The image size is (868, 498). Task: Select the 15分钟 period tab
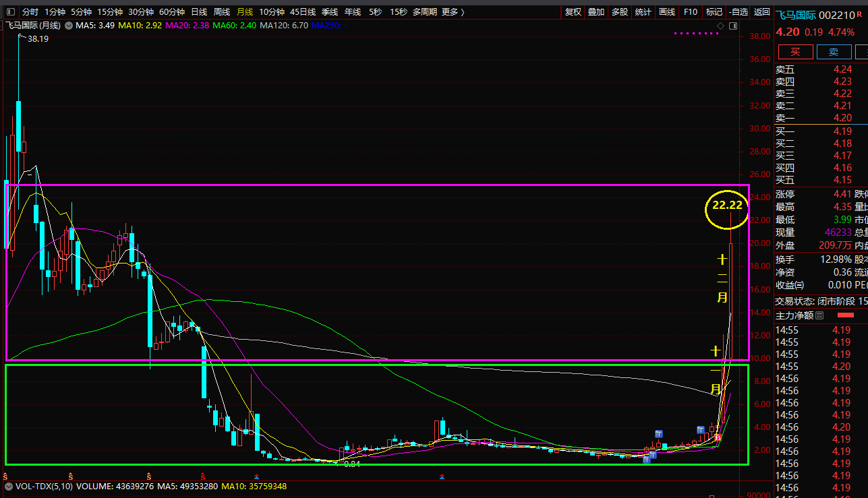(x=110, y=12)
